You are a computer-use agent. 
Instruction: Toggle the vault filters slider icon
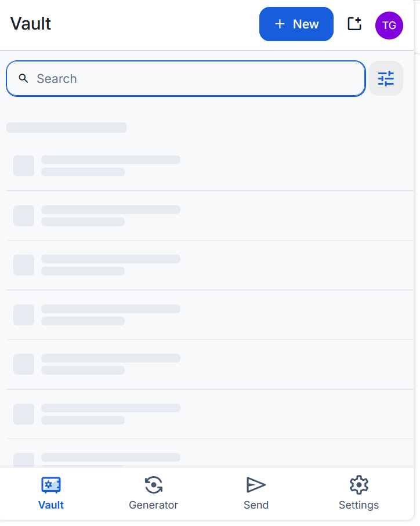click(x=386, y=78)
